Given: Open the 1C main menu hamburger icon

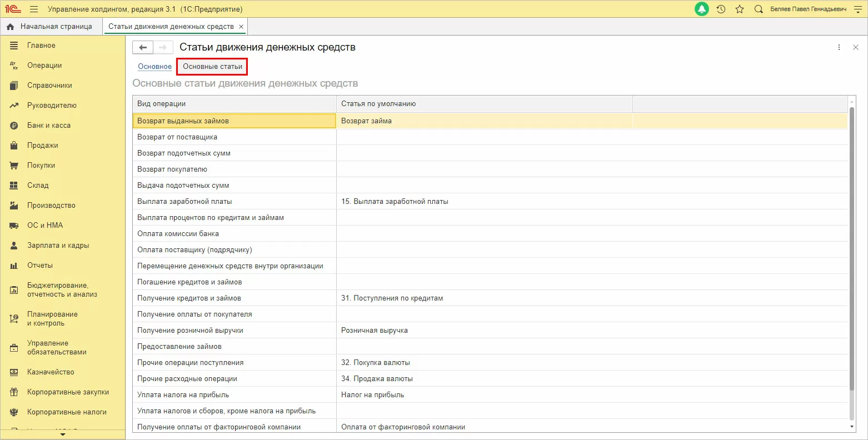Looking at the screenshot, I should 34,9.
